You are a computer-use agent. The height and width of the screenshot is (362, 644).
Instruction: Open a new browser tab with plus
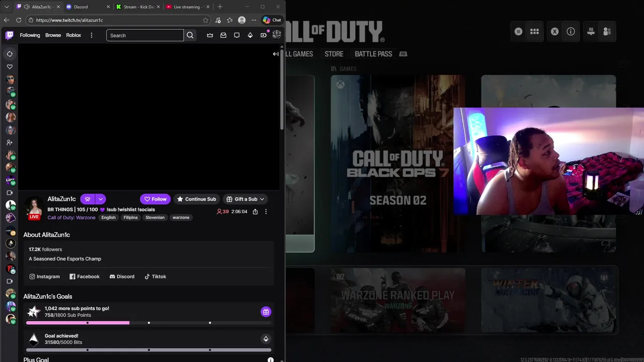point(220,7)
